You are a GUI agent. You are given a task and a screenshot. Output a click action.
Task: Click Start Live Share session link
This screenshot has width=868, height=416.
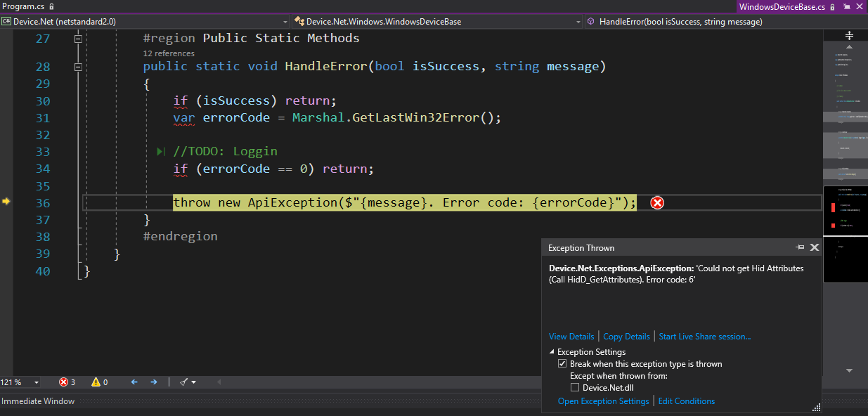coord(705,337)
